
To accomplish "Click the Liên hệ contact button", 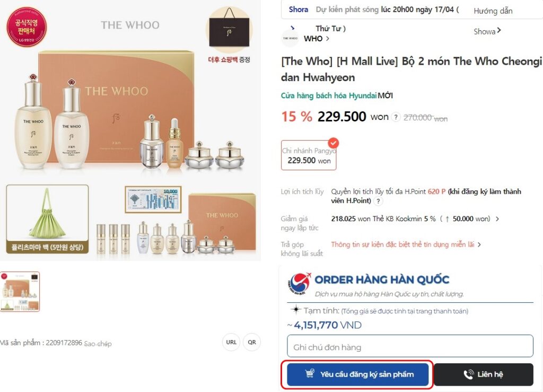I will (484, 374).
